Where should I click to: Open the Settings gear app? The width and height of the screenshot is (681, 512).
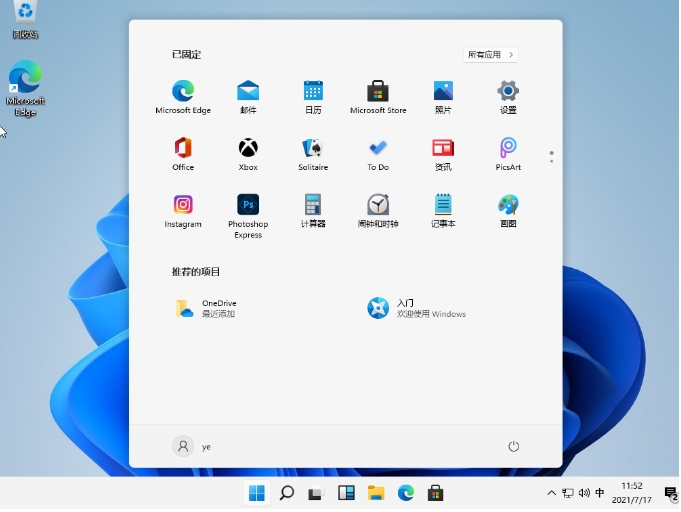point(508,92)
